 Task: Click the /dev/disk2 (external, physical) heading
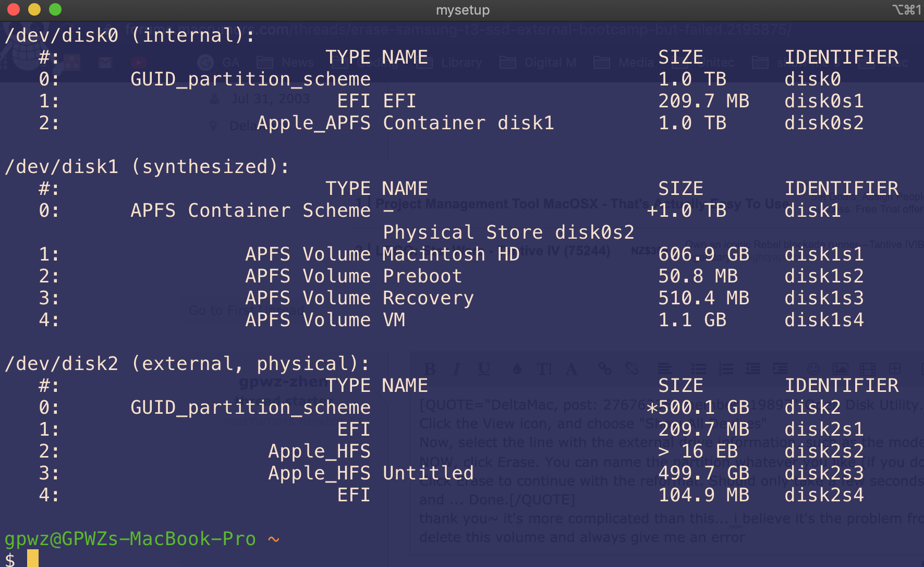pos(187,364)
